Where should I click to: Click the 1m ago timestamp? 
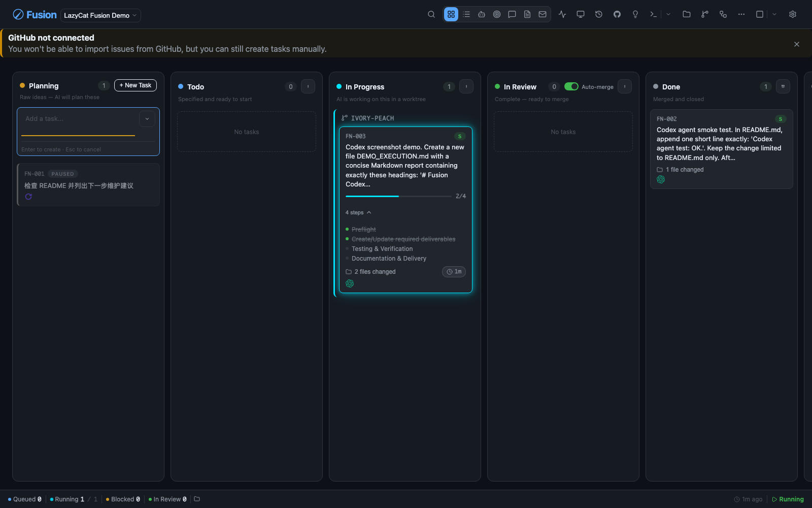[748, 499]
